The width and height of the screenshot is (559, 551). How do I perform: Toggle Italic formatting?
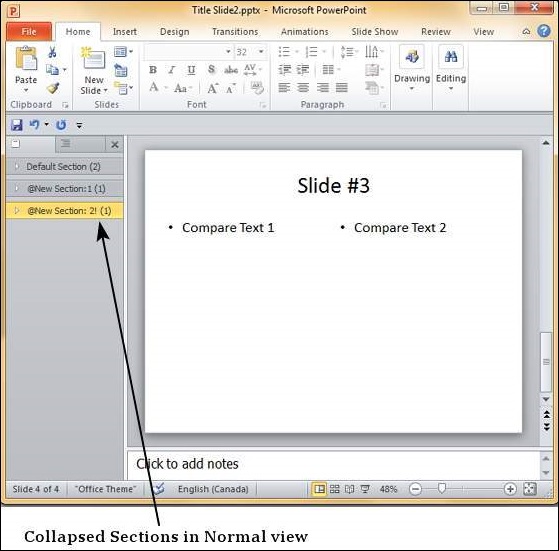[172, 70]
